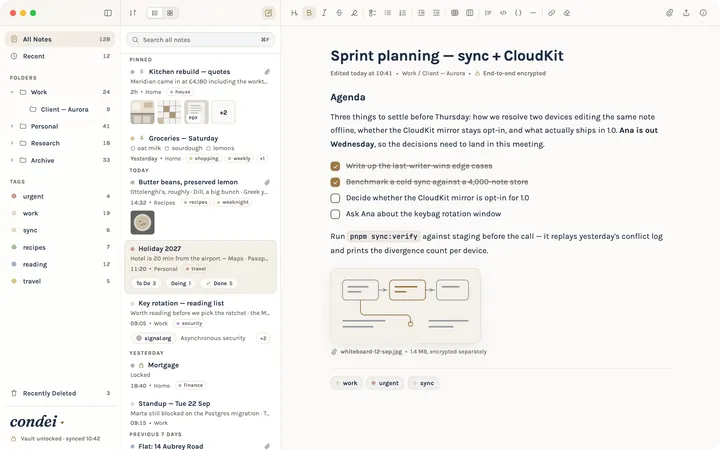720x450 pixels.
Task: Switch note list to grid view
Action: (170, 13)
